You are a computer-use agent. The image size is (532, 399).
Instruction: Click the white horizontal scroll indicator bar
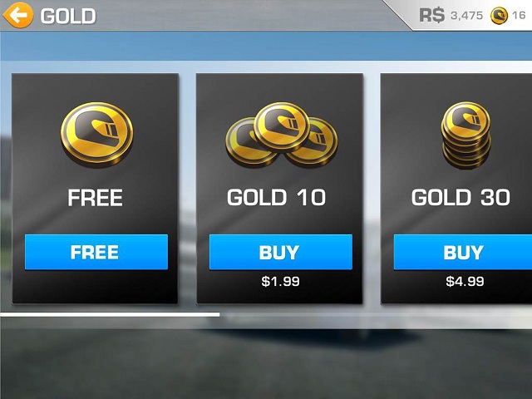click(x=110, y=315)
